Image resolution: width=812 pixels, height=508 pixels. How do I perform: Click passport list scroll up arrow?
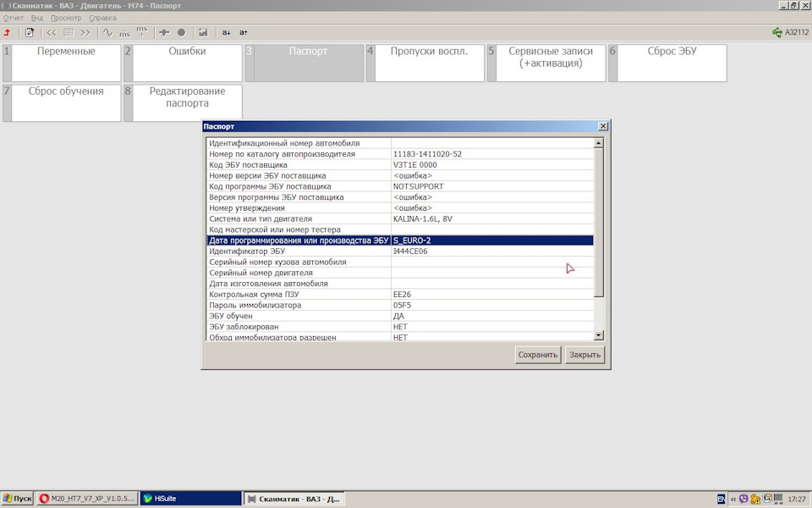(599, 143)
